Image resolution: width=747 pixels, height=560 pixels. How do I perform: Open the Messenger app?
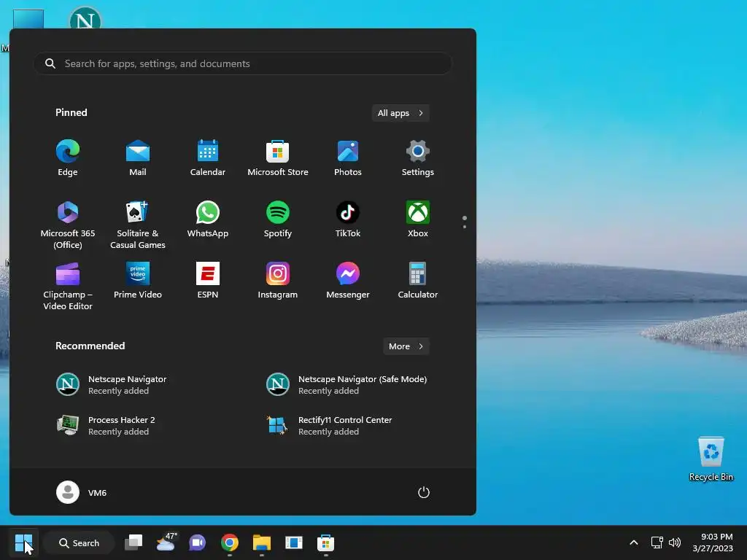coord(348,281)
